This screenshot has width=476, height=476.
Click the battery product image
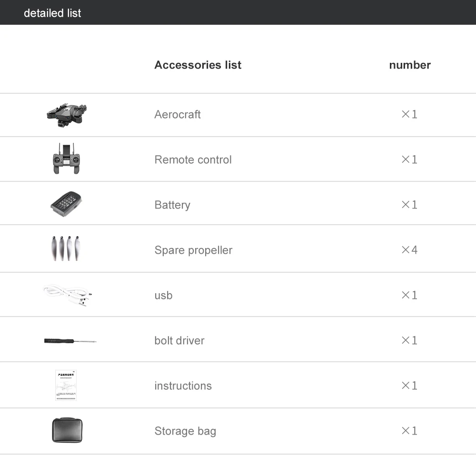pos(66,204)
